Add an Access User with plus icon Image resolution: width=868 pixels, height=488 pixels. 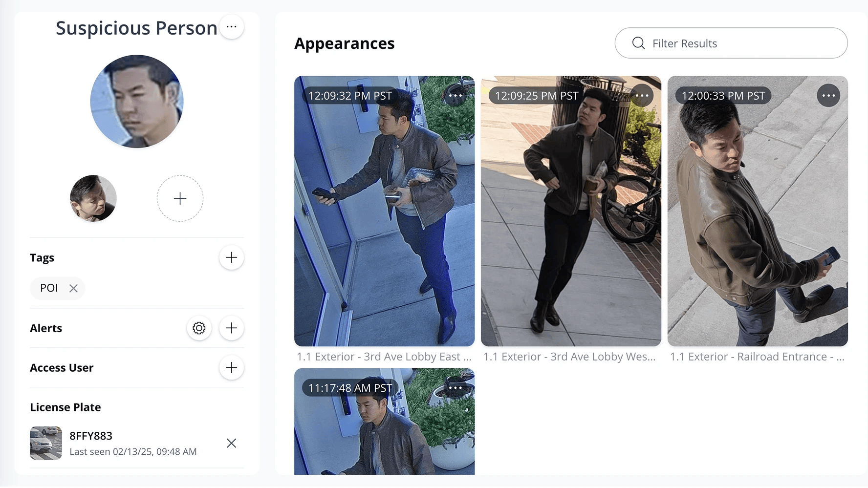(x=231, y=368)
